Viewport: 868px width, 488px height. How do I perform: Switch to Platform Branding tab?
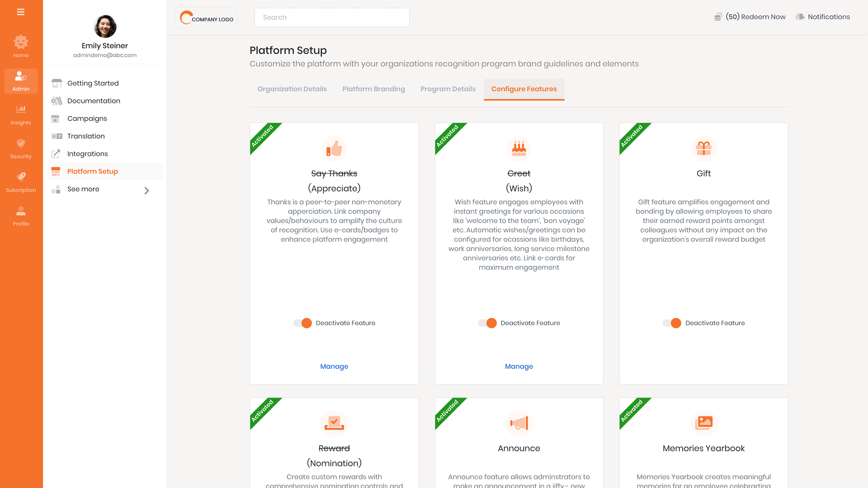(x=373, y=89)
